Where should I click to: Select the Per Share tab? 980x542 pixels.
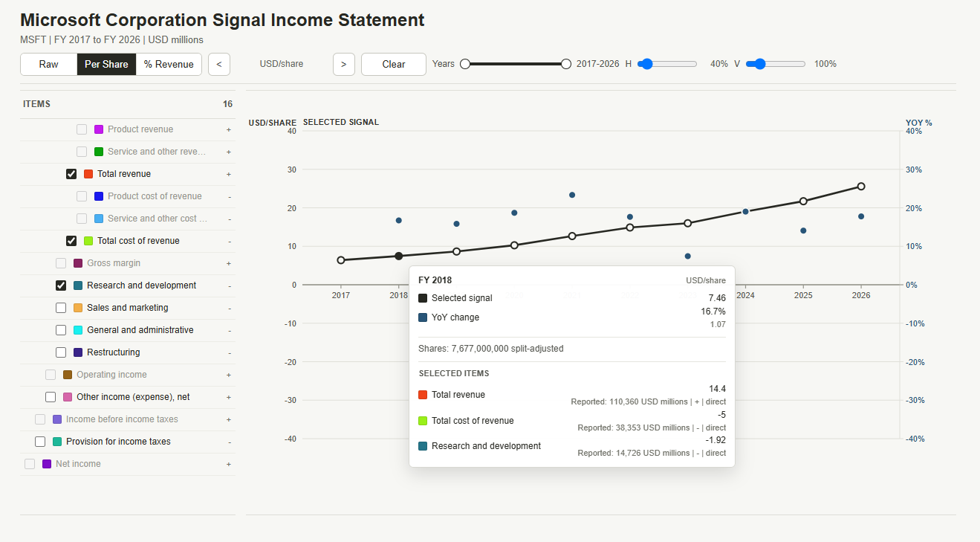[x=106, y=64]
